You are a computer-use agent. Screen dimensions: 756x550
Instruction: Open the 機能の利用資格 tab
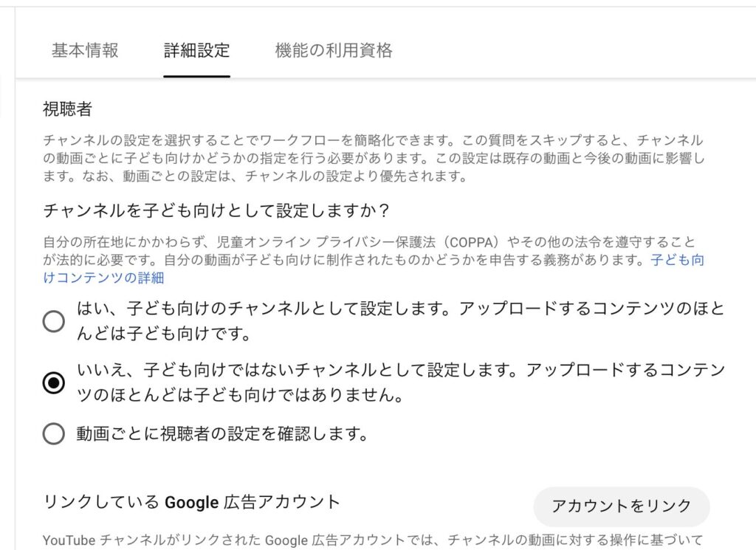(334, 50)
